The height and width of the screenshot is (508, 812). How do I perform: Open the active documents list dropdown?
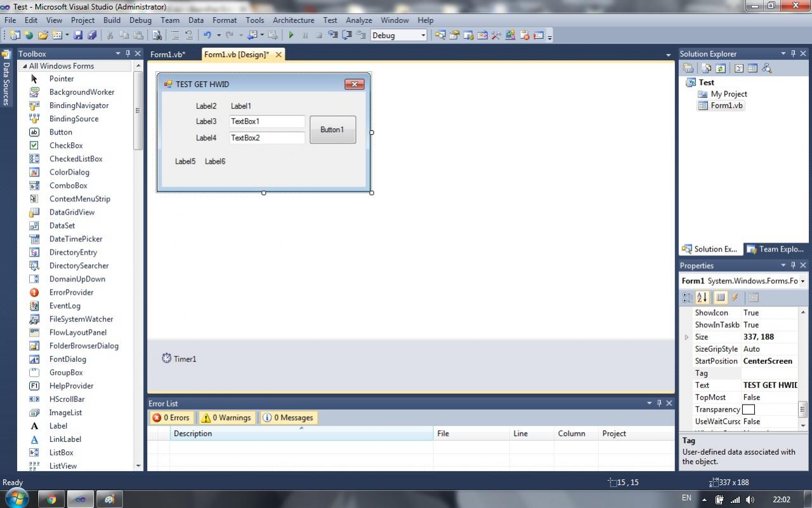[x=668, y=55]
